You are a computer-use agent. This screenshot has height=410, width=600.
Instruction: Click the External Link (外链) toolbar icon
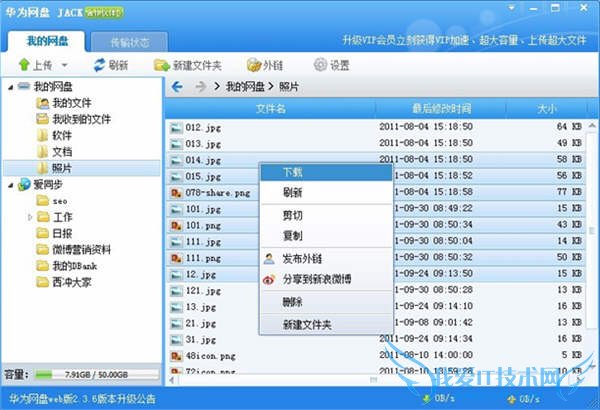point(254,65)
